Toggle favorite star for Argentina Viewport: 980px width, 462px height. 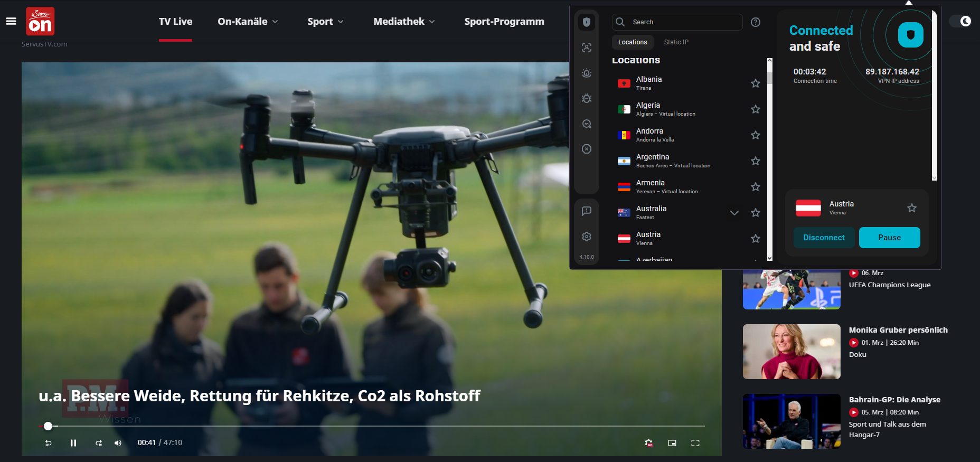point(756,161)
